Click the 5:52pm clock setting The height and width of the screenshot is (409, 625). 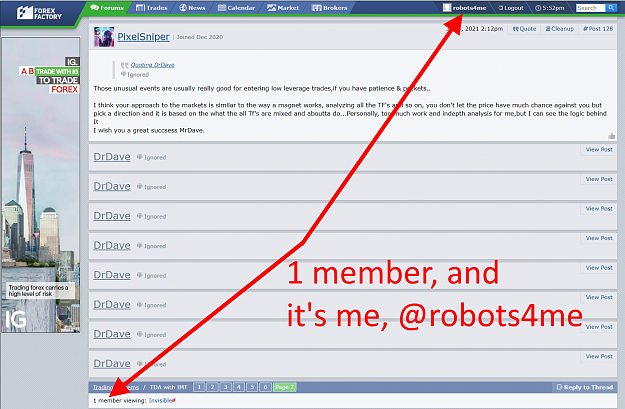(x=550, y=8)
